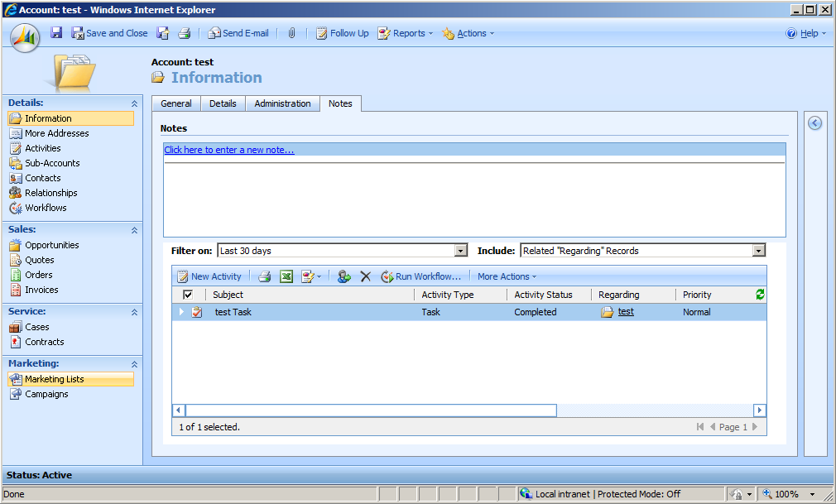Uncheck the select-all checkbox in grid header
This screenshot has height=504, width=836.
click(188, 295)
